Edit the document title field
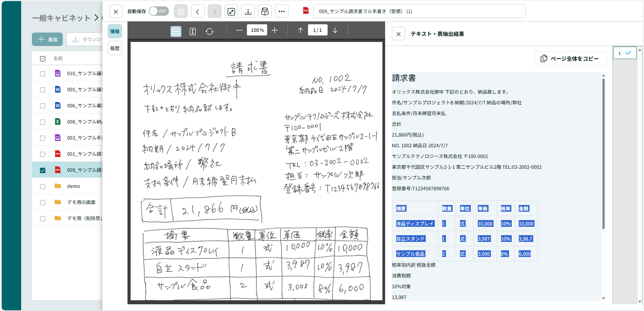 (x=419, y=11)
